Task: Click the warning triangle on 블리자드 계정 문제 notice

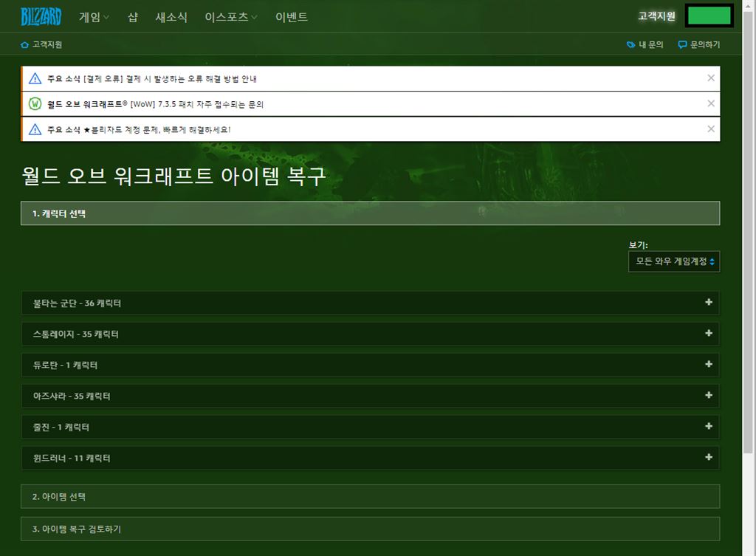Action: [35, 129]
